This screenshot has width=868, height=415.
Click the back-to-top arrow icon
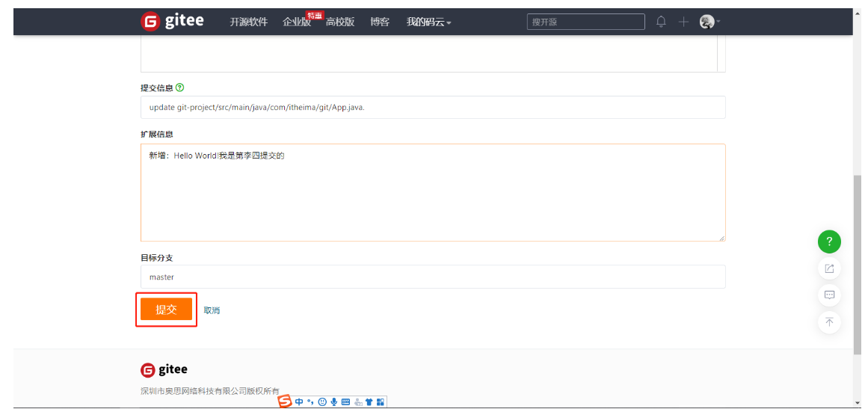(829, 322)
